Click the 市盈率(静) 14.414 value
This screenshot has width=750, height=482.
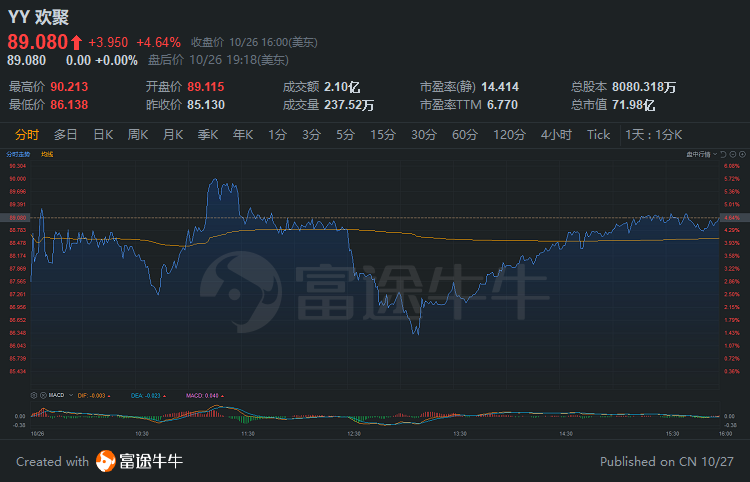[x=500, y=87]
